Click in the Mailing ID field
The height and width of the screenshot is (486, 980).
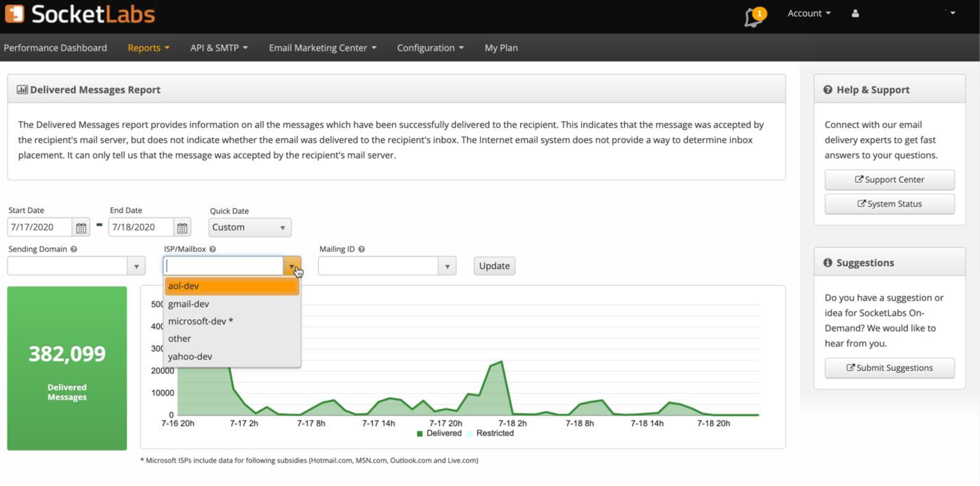(x=378, y=266)
